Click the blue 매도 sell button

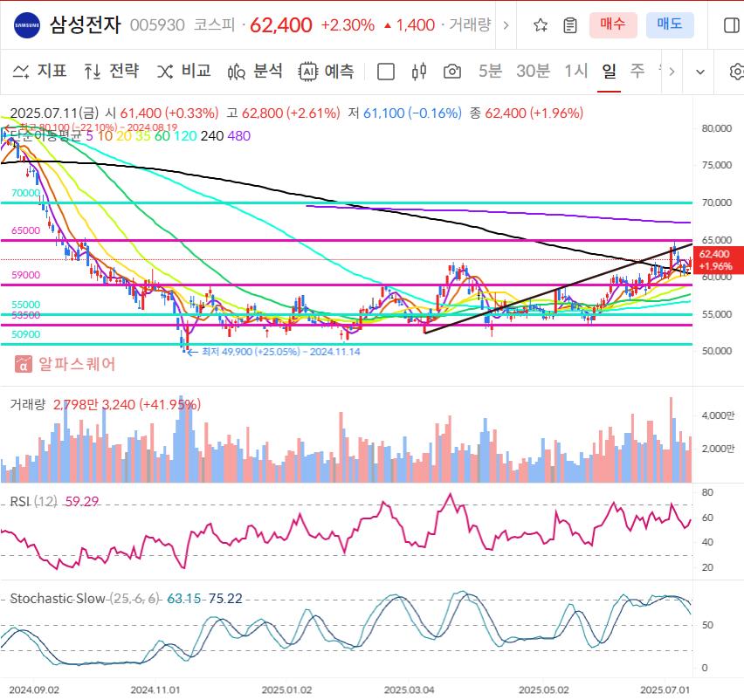[670, 25]
